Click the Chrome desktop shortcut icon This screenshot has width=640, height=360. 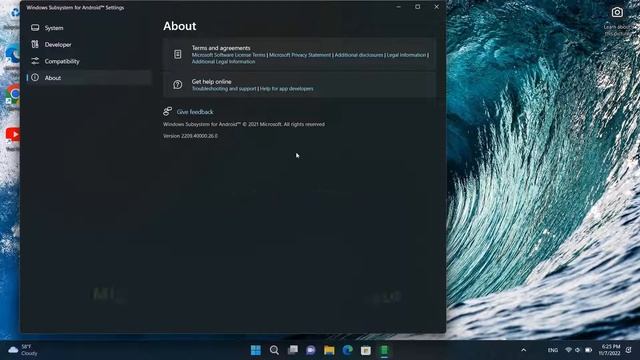[x=13, y=95]
